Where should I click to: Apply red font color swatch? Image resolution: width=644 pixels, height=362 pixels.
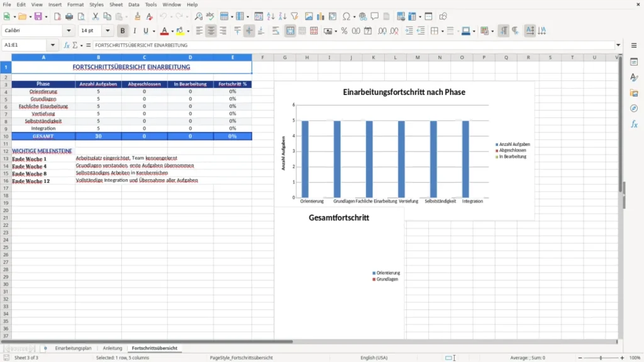click(x=164, y=31)
